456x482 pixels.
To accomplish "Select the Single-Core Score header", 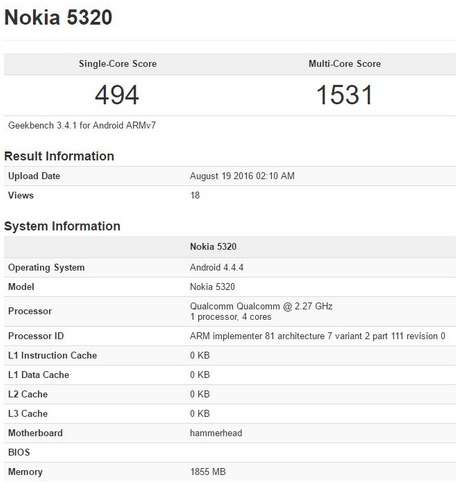I will pos(118,64).
